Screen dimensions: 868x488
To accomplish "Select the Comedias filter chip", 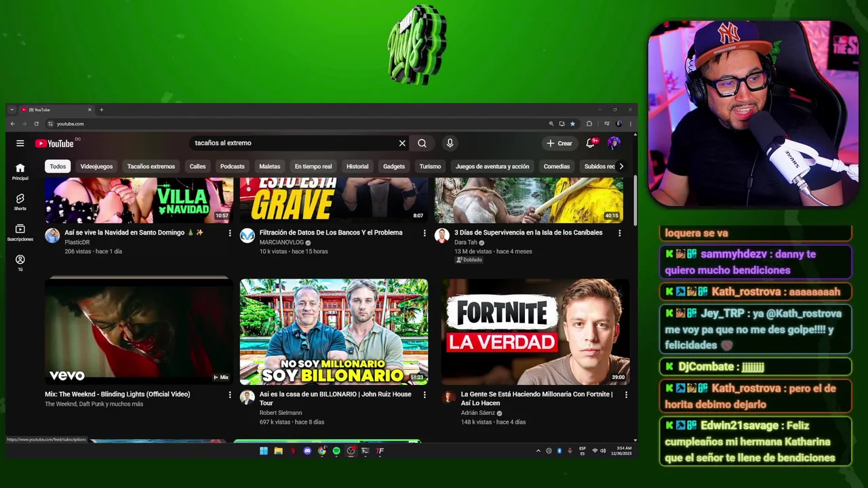I will pos(557,166).
